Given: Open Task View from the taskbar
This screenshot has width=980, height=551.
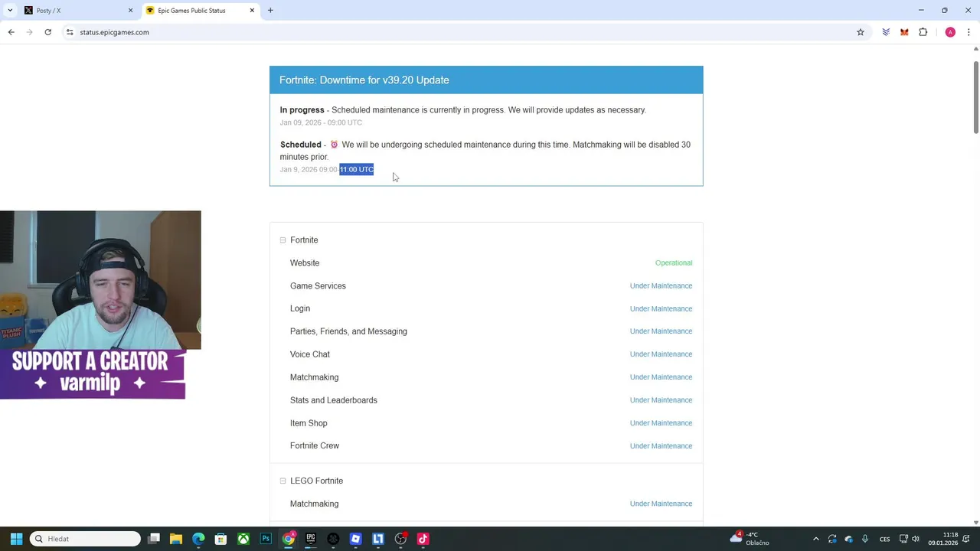Looking at the screenshot, I should [x=154, y=539].
